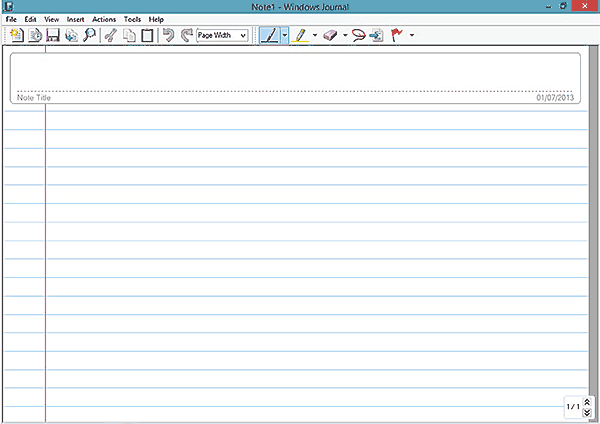
Task: Expand the Pen style dropdown arrow
Action: (285, 35)
